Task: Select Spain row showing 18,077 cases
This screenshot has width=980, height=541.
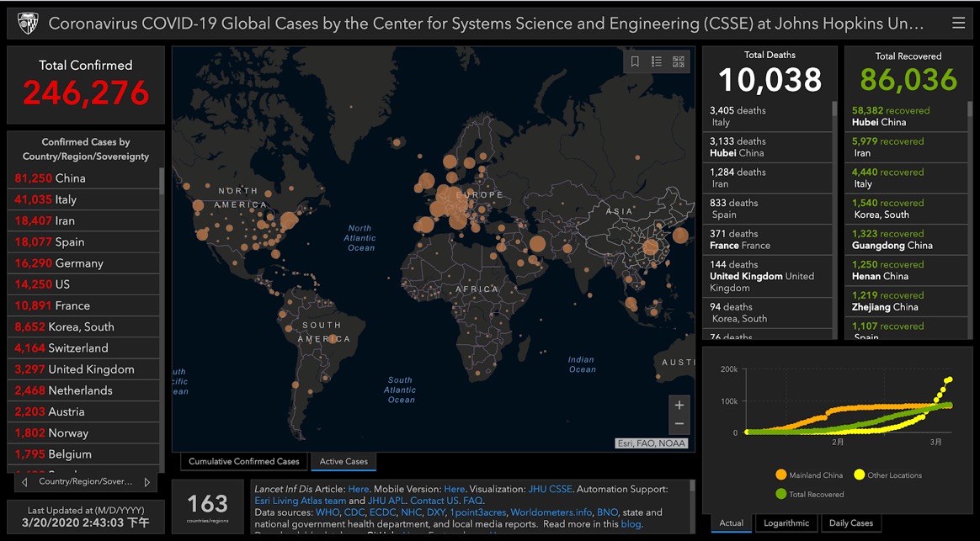Action: tap(83, 241)
